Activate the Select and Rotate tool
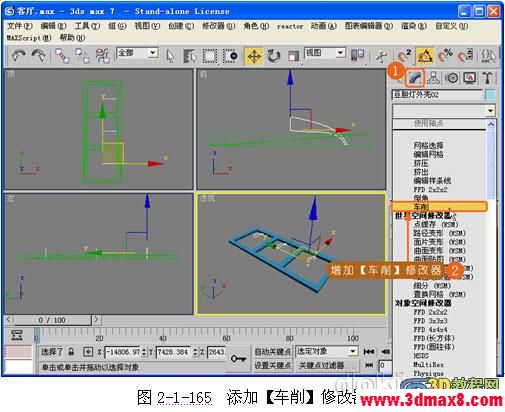505x412 pixels. [274, 56]
